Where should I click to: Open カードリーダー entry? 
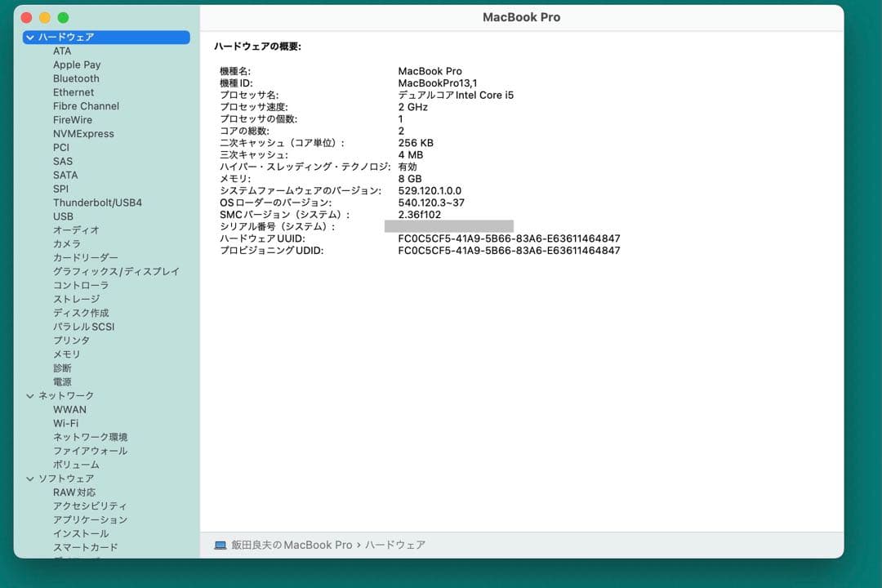click(x=86, y=258)
